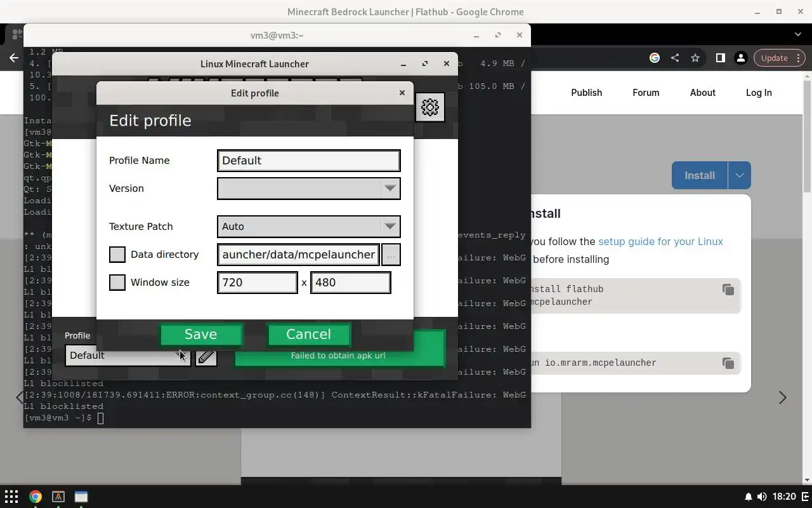Open the Texture Patch dropdown
Viewport: 812px width, 508px height.
(x=309, y=227)
